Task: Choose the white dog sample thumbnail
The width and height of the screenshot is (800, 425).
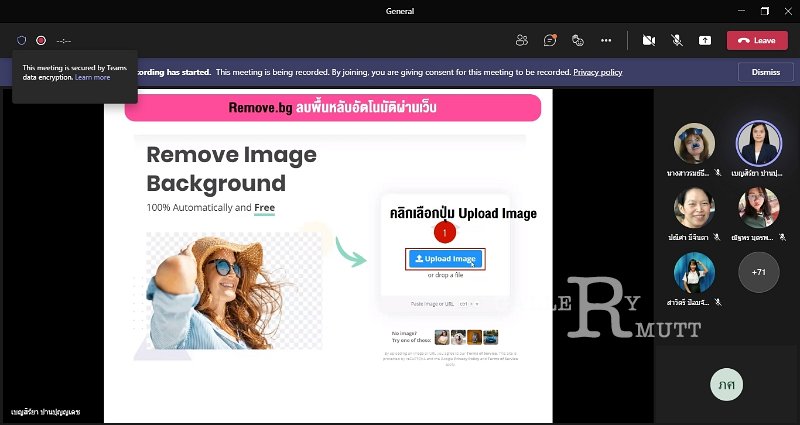Action: pyautogui.click(x=458, y=337)
